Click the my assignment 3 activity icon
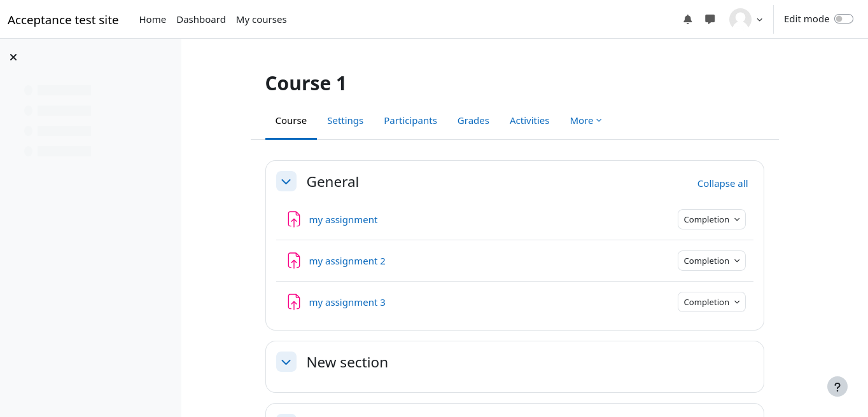The image size is (868, 417). (293, 302)
